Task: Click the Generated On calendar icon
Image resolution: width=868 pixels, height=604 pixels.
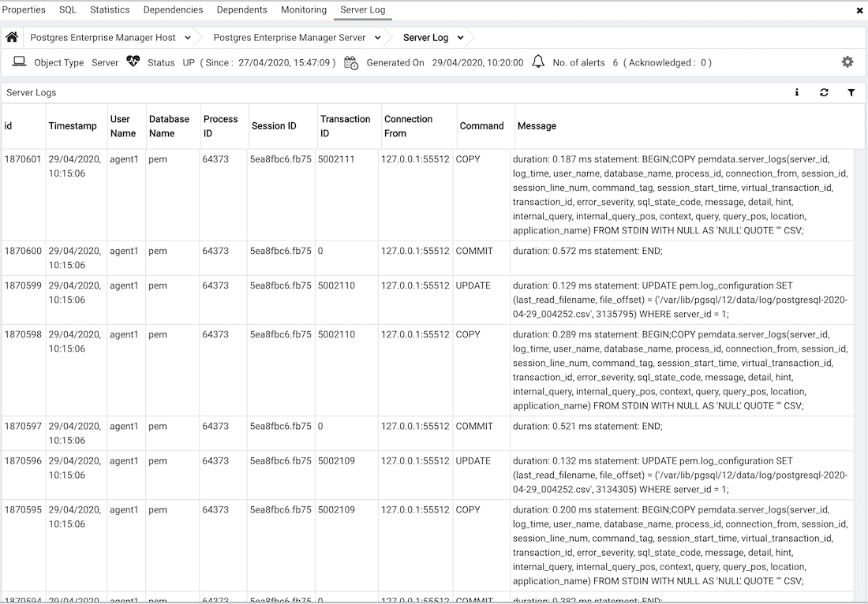Action: coord(351,62)
